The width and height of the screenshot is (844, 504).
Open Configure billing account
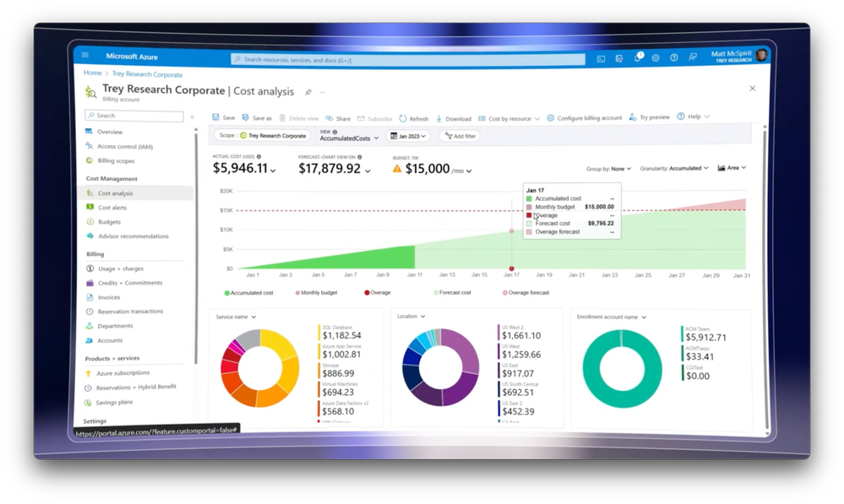tap(584, 118)
